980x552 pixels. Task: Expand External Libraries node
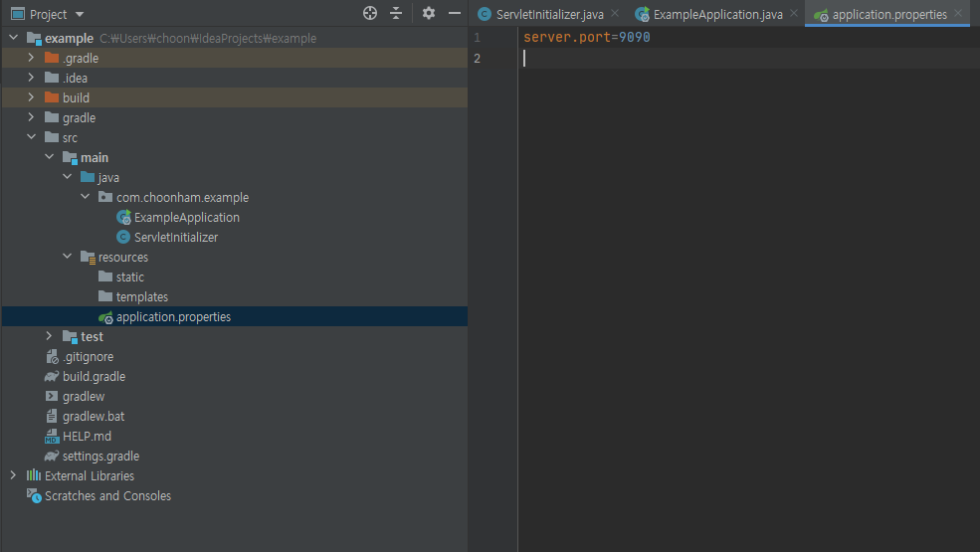[13, 475]
